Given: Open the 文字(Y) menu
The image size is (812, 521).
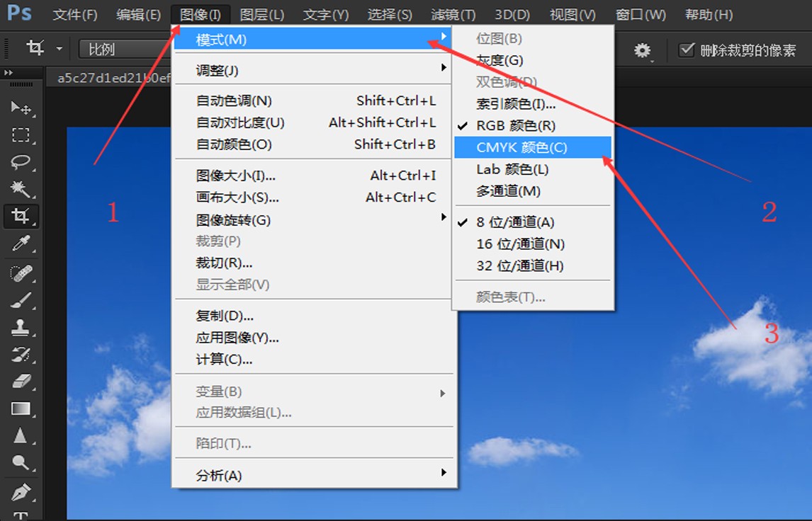Looking at the screenshot, I should [x=326, y=14].
